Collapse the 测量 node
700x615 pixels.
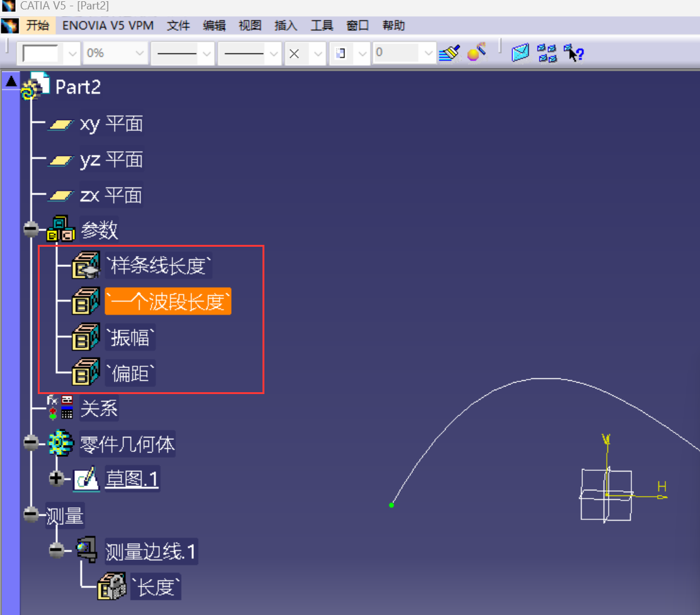[31, 514]
